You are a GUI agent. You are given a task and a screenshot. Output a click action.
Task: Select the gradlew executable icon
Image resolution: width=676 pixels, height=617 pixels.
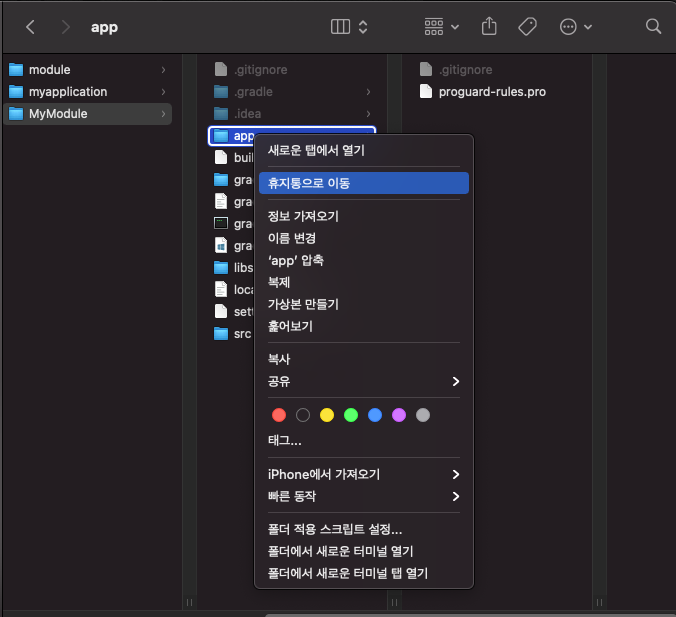coord(221,223)
